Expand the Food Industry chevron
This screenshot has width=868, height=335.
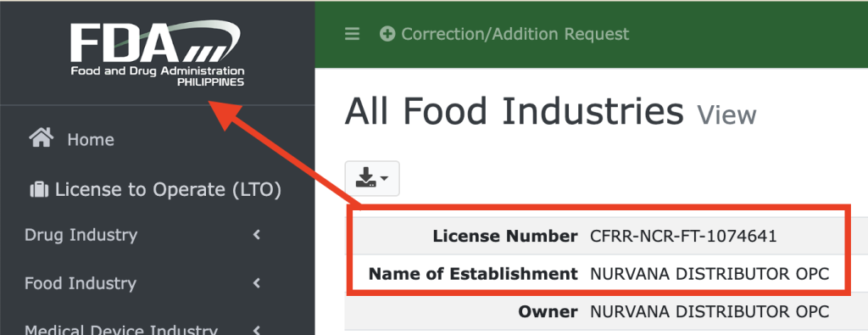click(x=256, y=283)
